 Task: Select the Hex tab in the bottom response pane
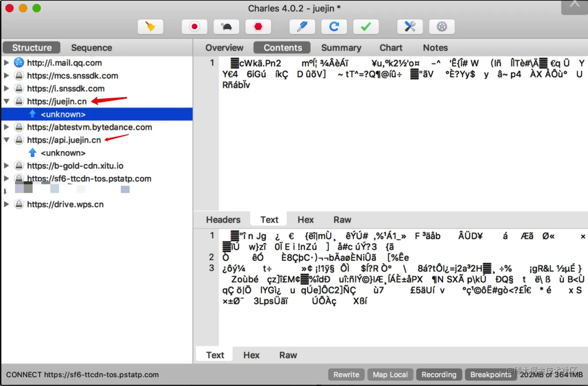click(x=252, y=355)
